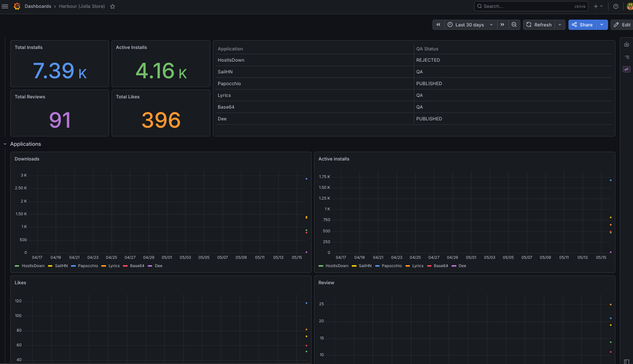Click the bottom-right sidebar dock icon

pos(627,361)
